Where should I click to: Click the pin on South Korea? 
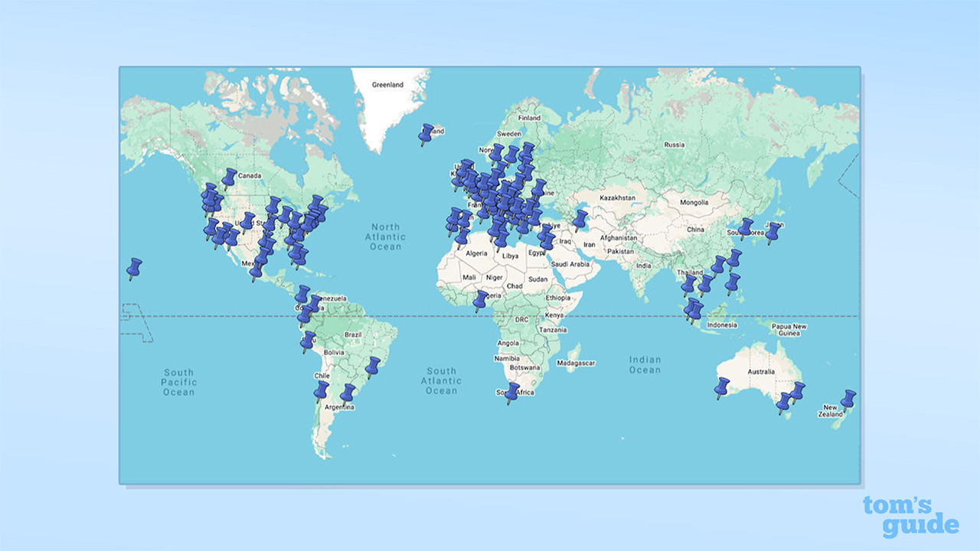pyautogui.click(x=746, y=228)
